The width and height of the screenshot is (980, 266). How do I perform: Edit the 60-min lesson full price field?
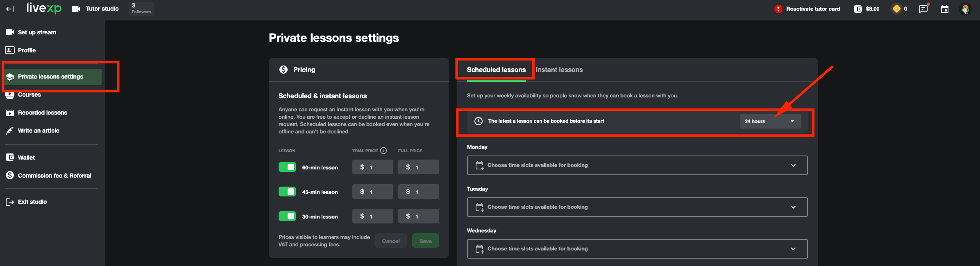point(419,167)
